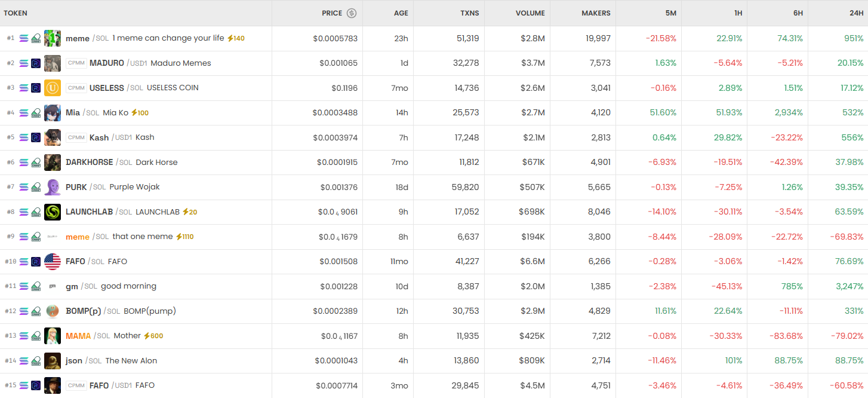Sort by the MAKERS column header
The width and height of the screenshot is (868, 398).
[596, 13]
